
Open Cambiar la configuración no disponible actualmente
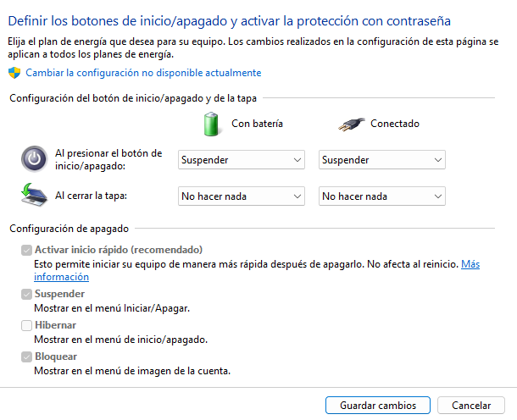[143, 73]
